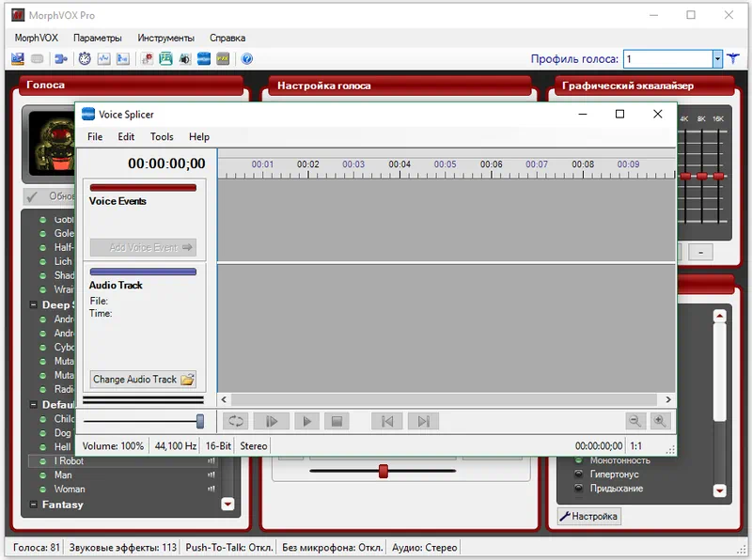752x560 pixels.
Task: Click the timeline left scroll arrow
Action: tap(224, 399)
